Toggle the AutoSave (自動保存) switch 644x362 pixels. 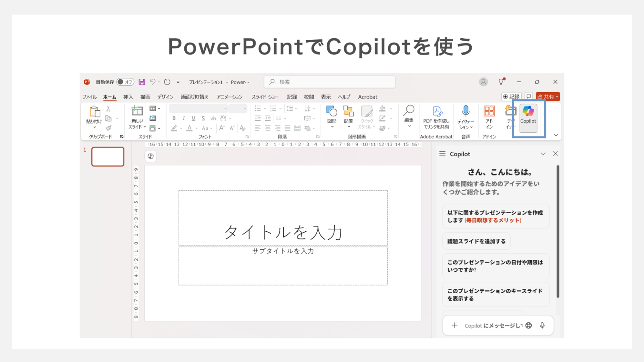pos(125,82)
